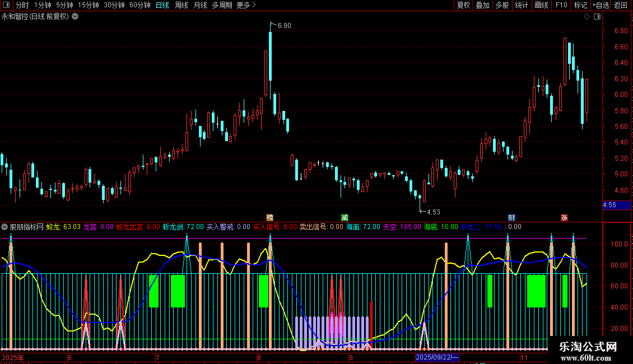Image resolution: width=633 pixels, height=364 pixels.
Task: Switch to 5分钟 period
Action: tap(64, 5)
